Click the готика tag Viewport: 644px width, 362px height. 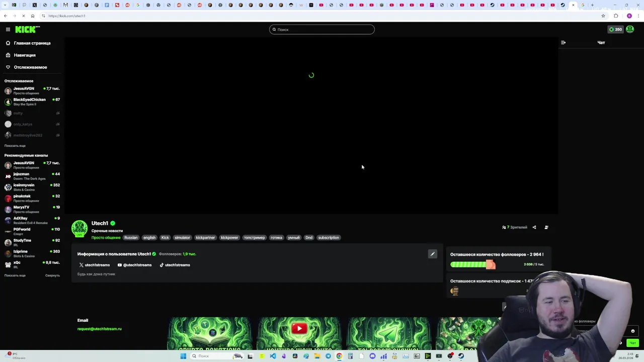point(276,238)
